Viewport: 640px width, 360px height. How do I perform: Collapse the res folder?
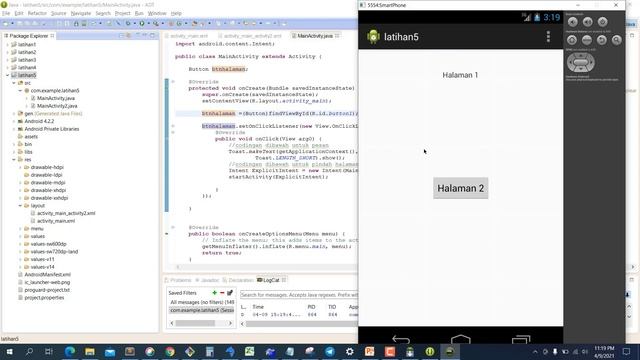coord(14,160)
